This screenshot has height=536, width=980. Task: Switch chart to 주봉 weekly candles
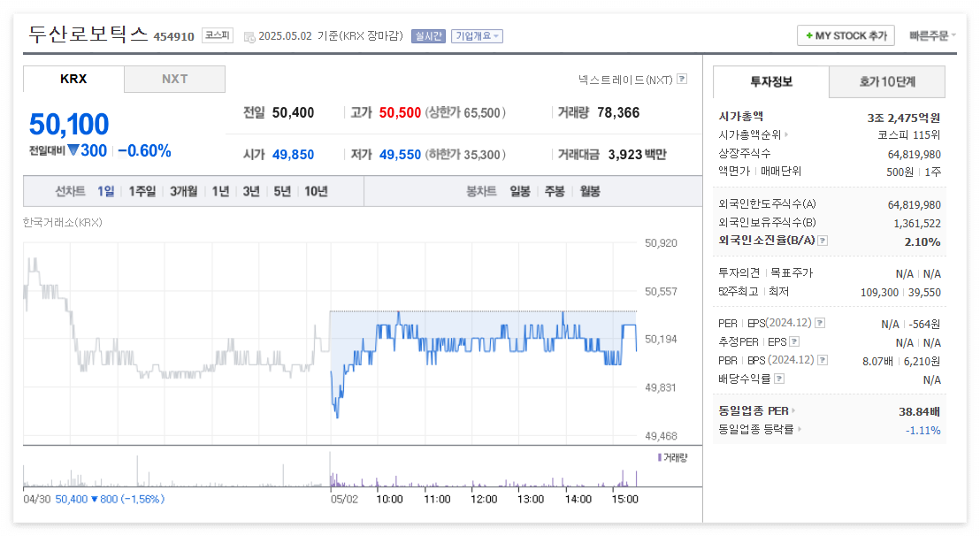pyautogui.click(x=555, y=191)
